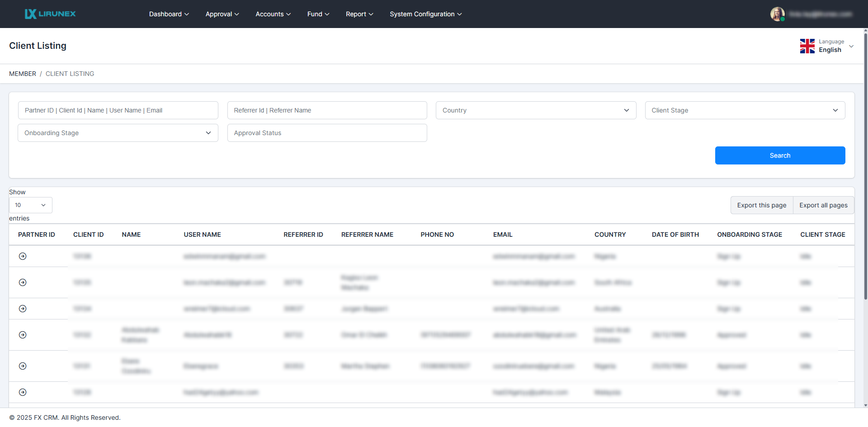Click the UK flag language icon
The height and width of the screenshot is (427, 868).
pos(807,46)
